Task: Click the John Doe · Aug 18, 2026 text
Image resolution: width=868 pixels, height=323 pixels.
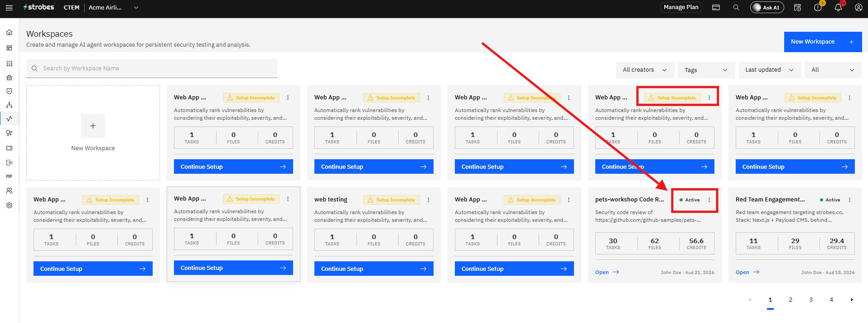Action: 828,273
